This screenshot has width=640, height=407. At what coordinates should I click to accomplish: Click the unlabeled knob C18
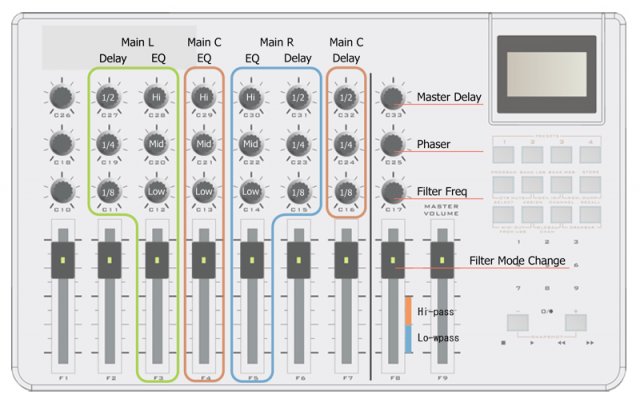click(x=62, y=145)
